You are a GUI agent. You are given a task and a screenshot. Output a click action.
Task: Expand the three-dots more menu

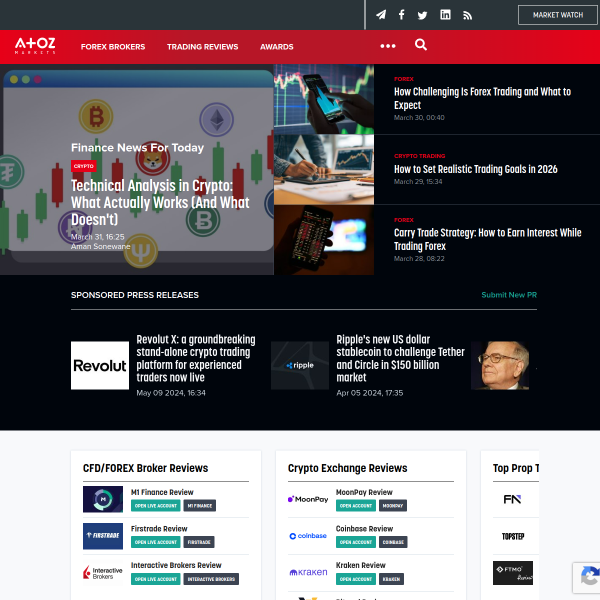(x=388, y=46)
